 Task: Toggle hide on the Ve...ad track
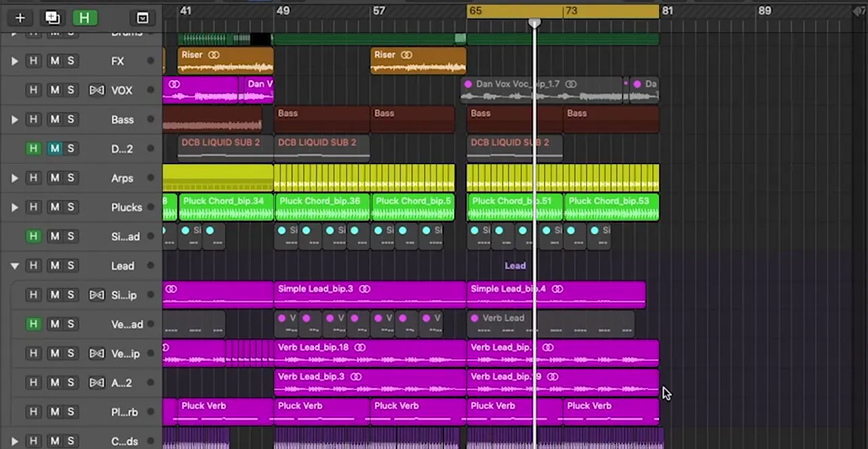pos(33,324)
